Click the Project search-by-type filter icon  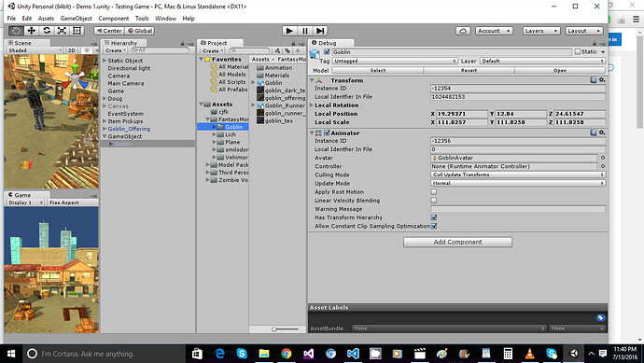pos(277,50)
